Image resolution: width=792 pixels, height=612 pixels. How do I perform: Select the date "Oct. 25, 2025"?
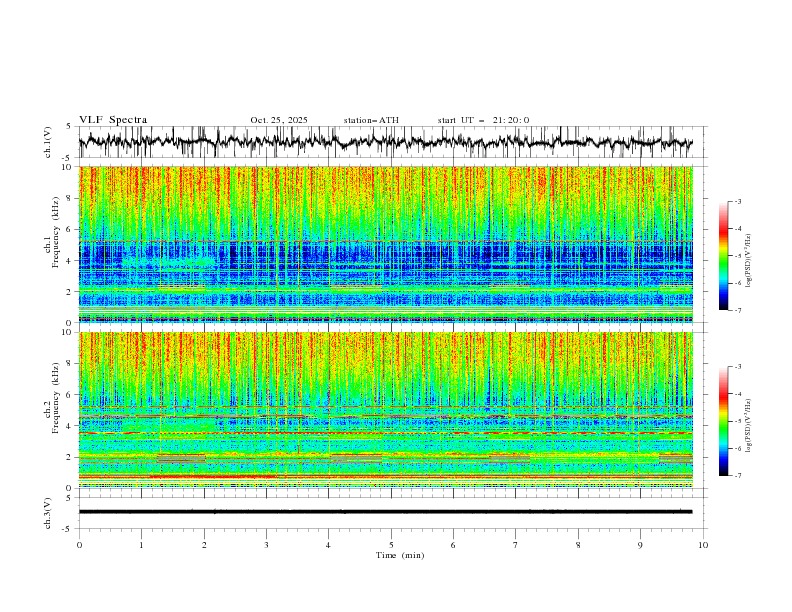click(279, 120)
